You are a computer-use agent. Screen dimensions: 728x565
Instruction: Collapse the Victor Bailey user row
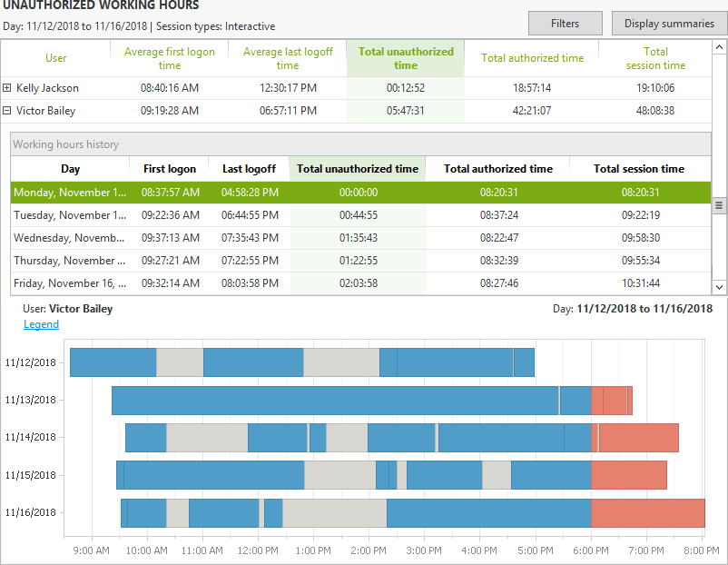pyautogui.click(x=7, y=111)
